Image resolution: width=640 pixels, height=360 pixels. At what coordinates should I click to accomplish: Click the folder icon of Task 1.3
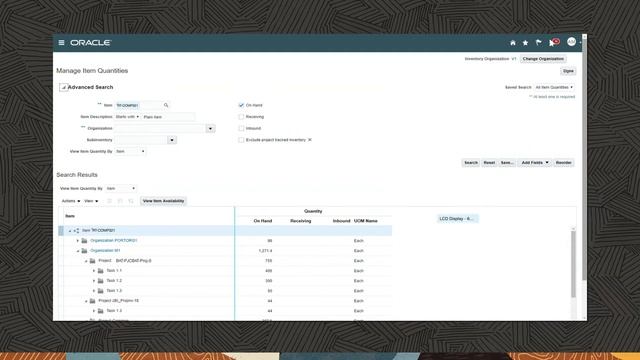tap(100, 291)
